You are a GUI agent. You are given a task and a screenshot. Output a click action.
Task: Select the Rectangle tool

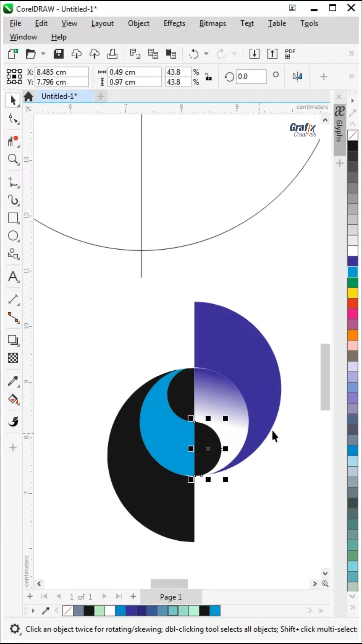[x=13, y=218]
